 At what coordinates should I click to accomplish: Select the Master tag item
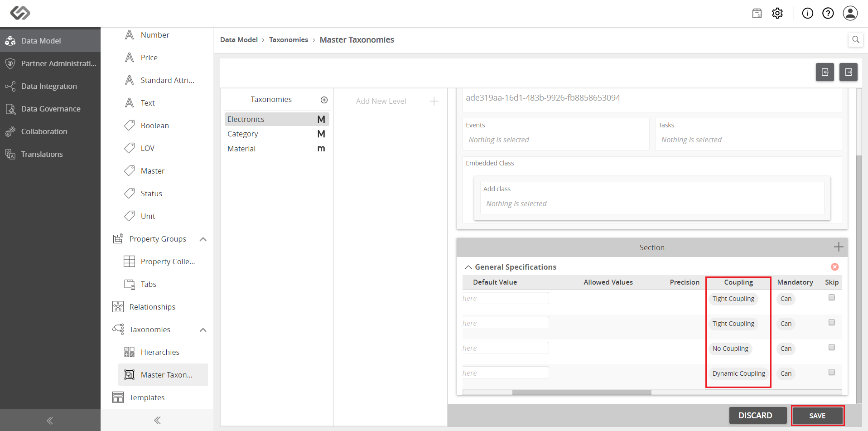pos(163,171)
